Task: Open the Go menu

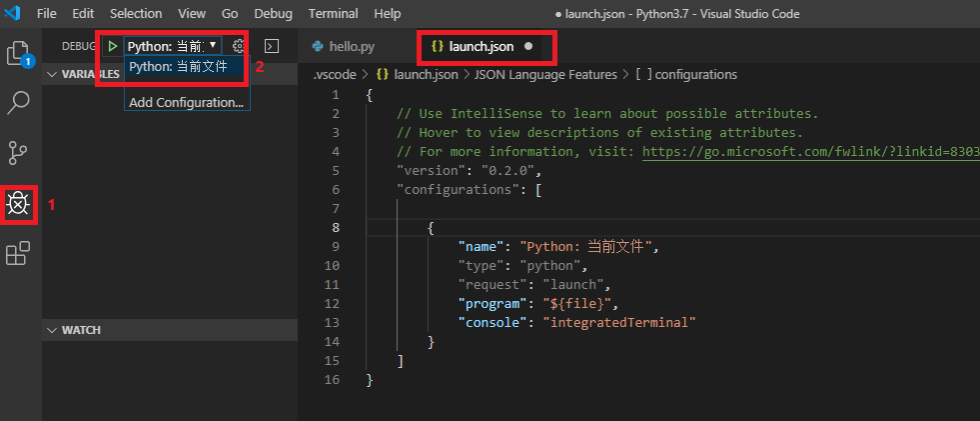Action: 230,13
